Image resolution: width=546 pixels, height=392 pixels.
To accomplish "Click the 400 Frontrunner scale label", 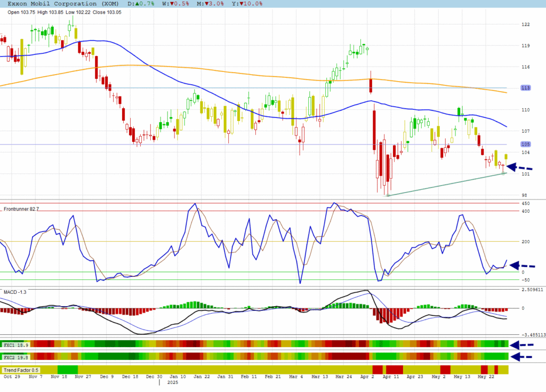I will [525, 211].
